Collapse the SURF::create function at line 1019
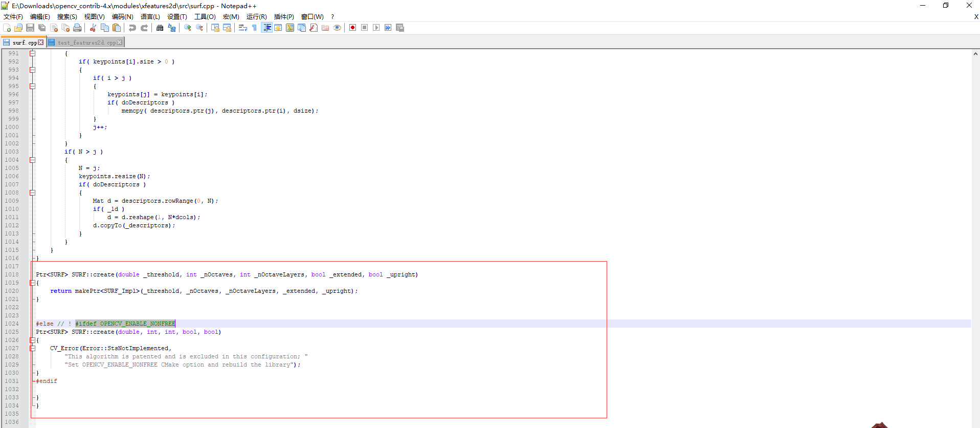Screen dimensions: 980x428 [32, 283]
